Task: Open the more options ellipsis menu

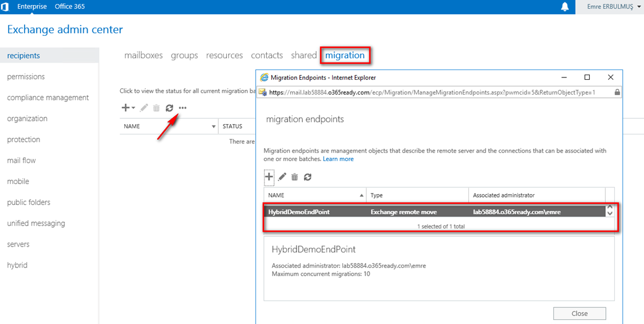Action: 183,108
